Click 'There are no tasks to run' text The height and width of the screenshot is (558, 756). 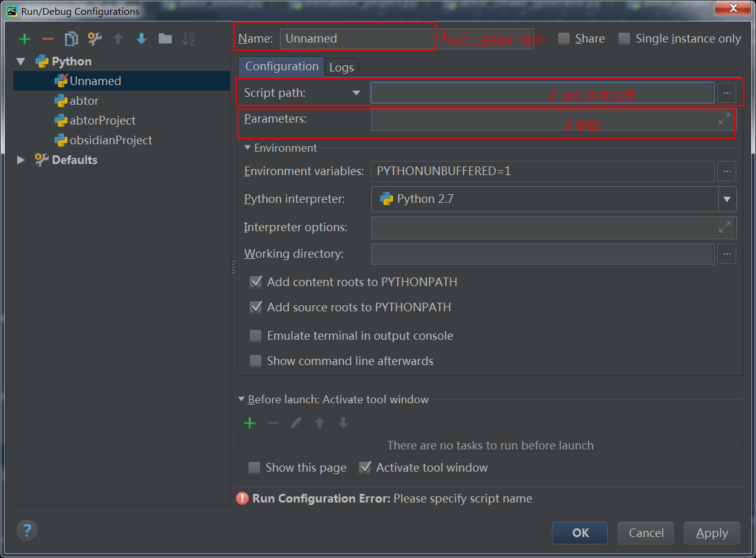point(490,445)
